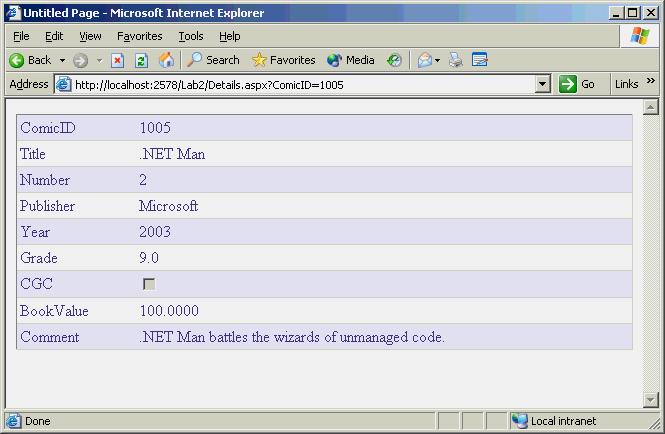Toggle the CGC checkbox
The height and width of the screenshot is (434, 665).
[x=149, y=284]
